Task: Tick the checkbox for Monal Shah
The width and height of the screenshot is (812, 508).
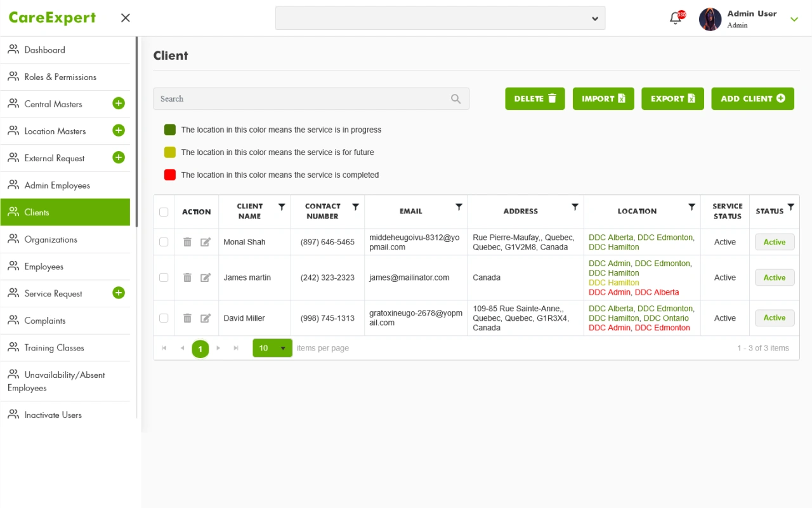Action: pyautogui.click(x=164, y=242)
